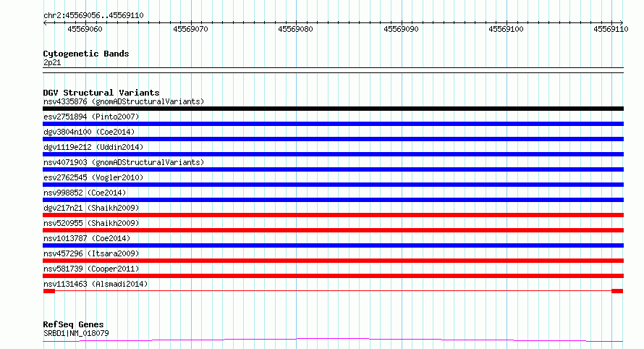The width and height of the screenshot is (644, 349).
Task: Select nsv457296 (Itsara2009) variant label
Action: pos(91,253)
